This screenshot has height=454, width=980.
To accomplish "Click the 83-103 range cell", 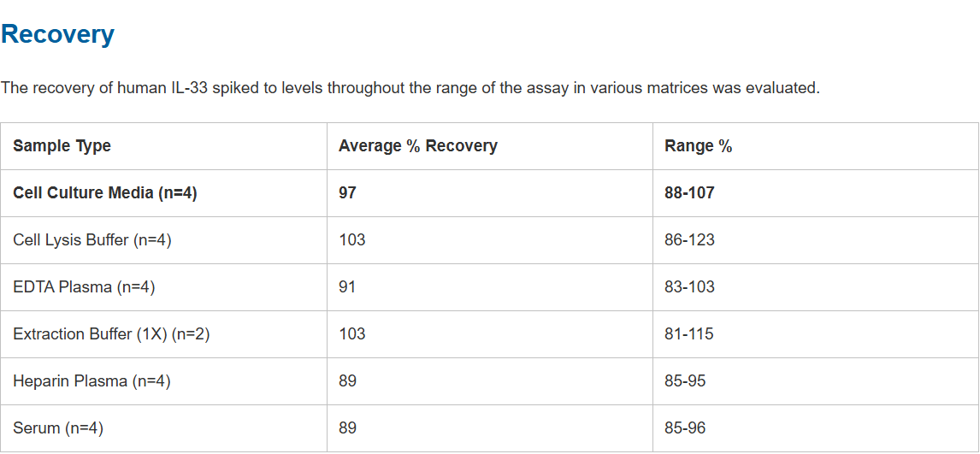I will tap(689, 287).
